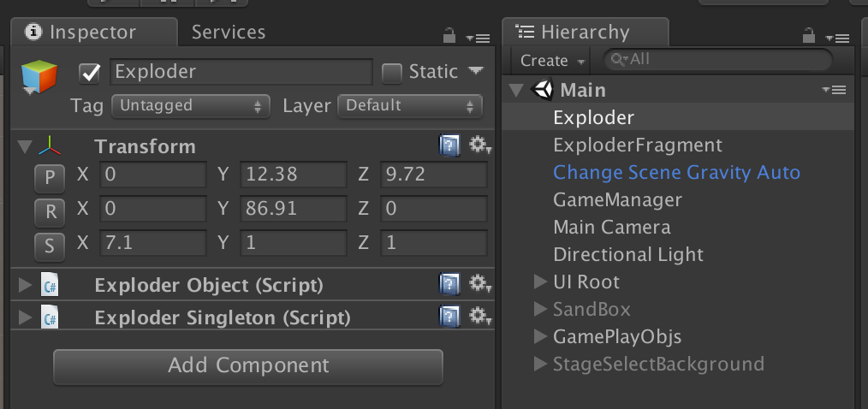Click the Hierarchy panel lock icon

pos(809,36)
